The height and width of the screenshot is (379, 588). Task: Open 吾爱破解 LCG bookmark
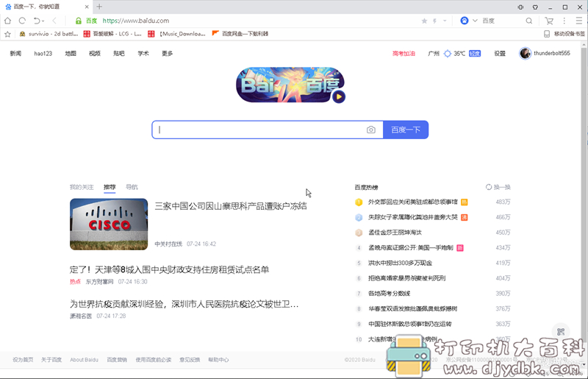[112, 34]
